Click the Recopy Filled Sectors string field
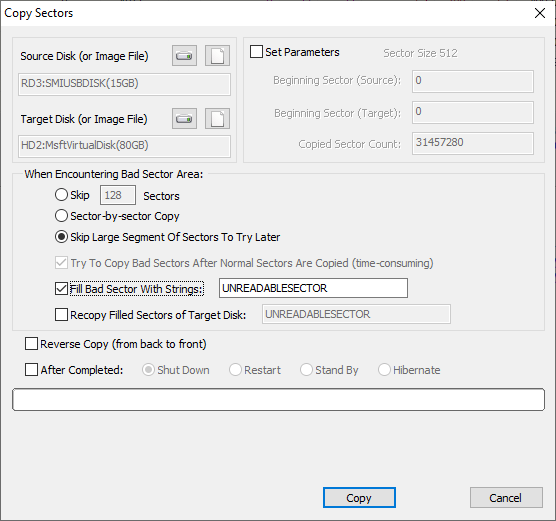The width and height of the screenshot is (556, 521). [x=356, y=314]
